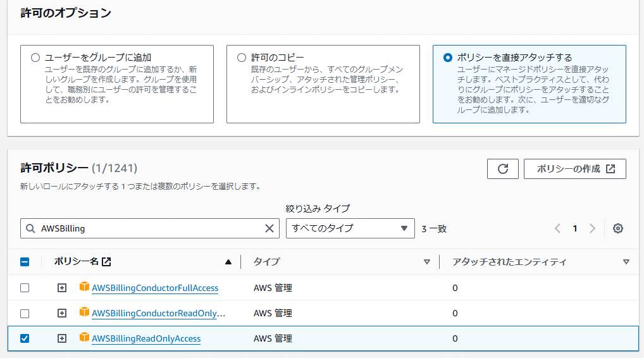Click AWS 管理 type in AWSBillingConductorFullAccess row

(x=273, y=288)
